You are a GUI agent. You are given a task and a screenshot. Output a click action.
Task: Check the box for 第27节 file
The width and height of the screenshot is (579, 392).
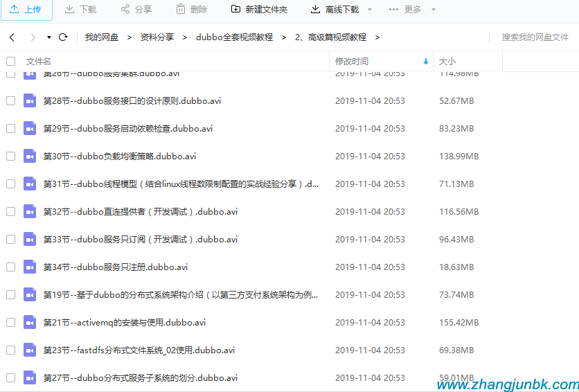pos(10,377)
